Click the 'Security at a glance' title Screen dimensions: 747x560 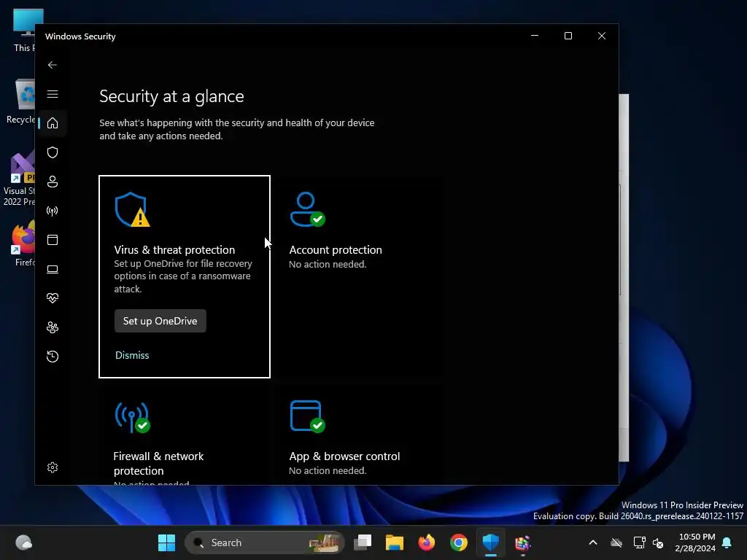(x=171, y=96)
